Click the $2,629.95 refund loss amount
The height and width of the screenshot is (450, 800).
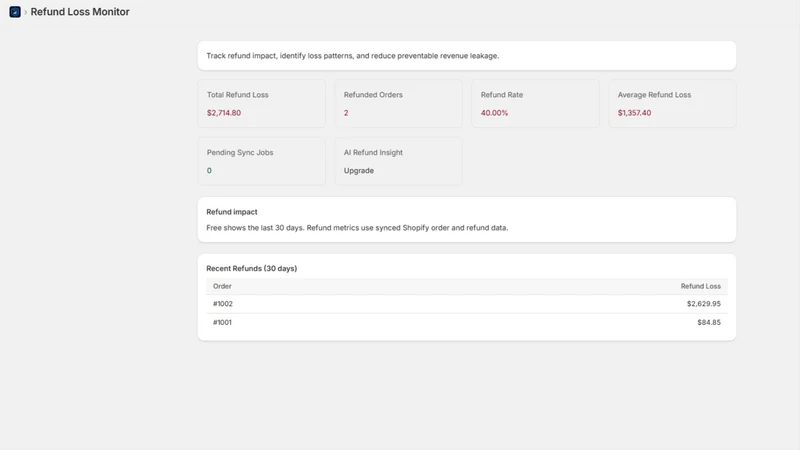point(704,304)
